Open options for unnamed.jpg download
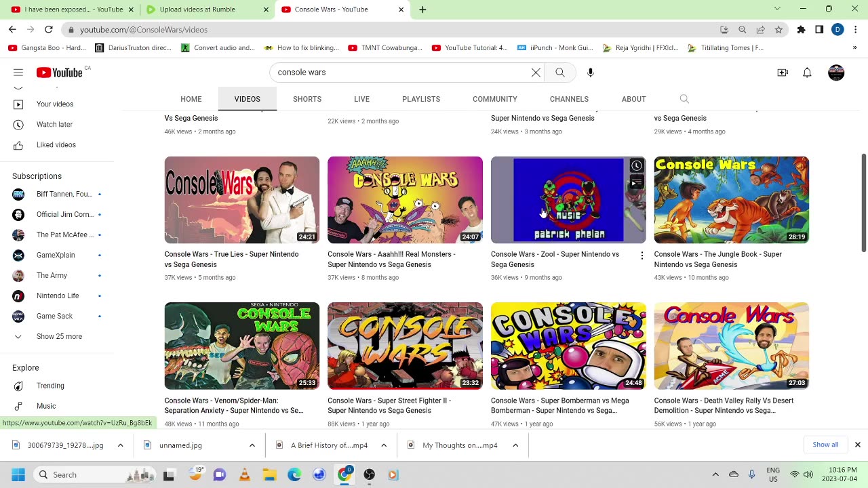This screenshot has height=488, width=868. [252, 445]
